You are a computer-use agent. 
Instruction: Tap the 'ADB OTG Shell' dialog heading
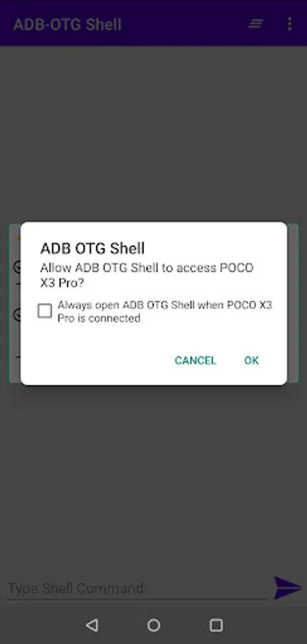[92, 248]
